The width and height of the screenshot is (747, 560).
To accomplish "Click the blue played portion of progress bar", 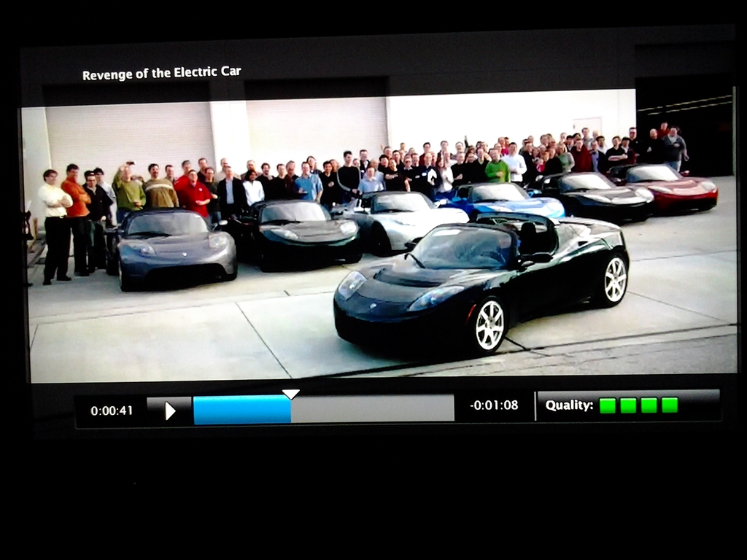I will click(x=242, y=410).
